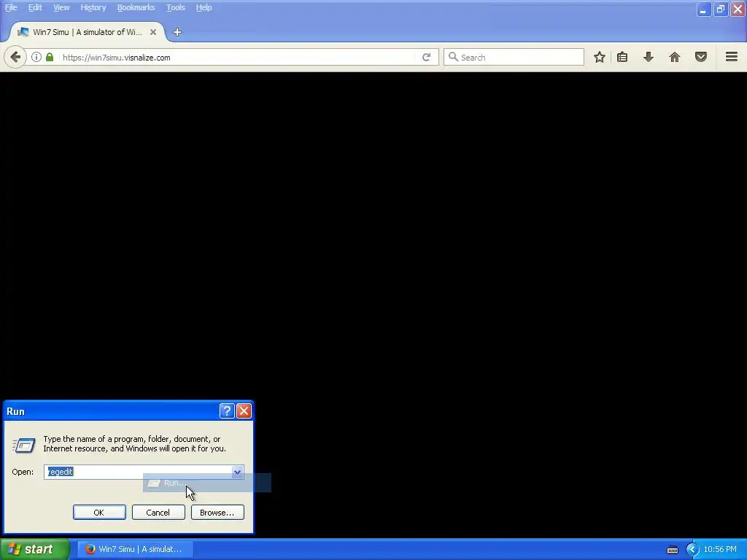Open the Tools menu
The height and width of the screenshot is (560, 747).
(176, 7)
